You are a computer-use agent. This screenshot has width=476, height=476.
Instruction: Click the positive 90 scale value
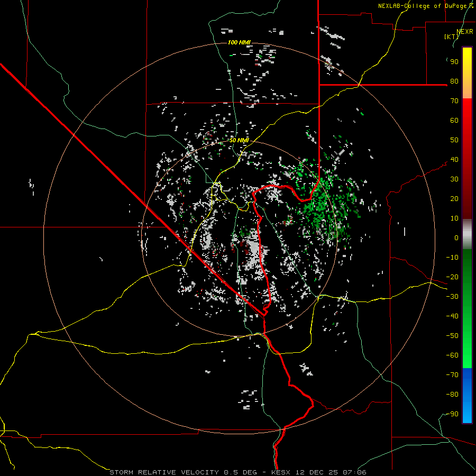click(x=454, y=62)
